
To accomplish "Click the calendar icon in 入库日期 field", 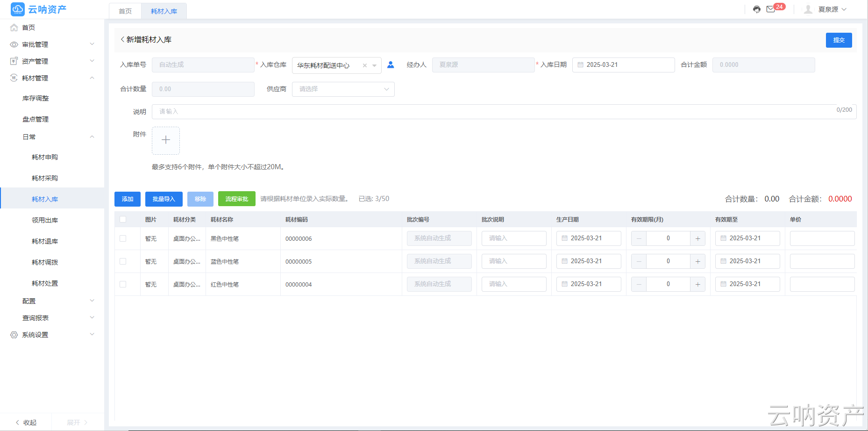I will [581, 65].
